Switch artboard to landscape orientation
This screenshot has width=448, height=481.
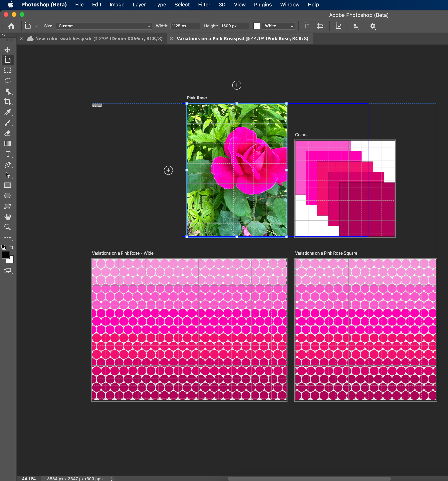[x=321, y=26]
